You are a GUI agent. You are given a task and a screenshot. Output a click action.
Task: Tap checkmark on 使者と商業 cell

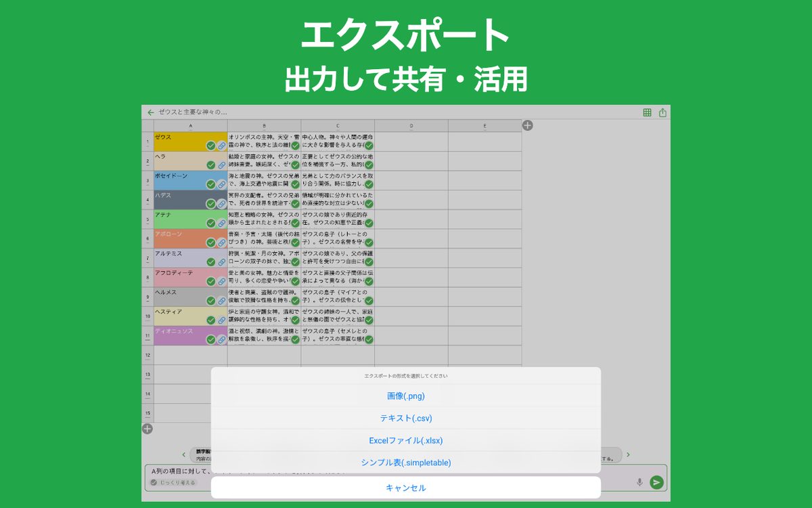click(x=295, y=301)
